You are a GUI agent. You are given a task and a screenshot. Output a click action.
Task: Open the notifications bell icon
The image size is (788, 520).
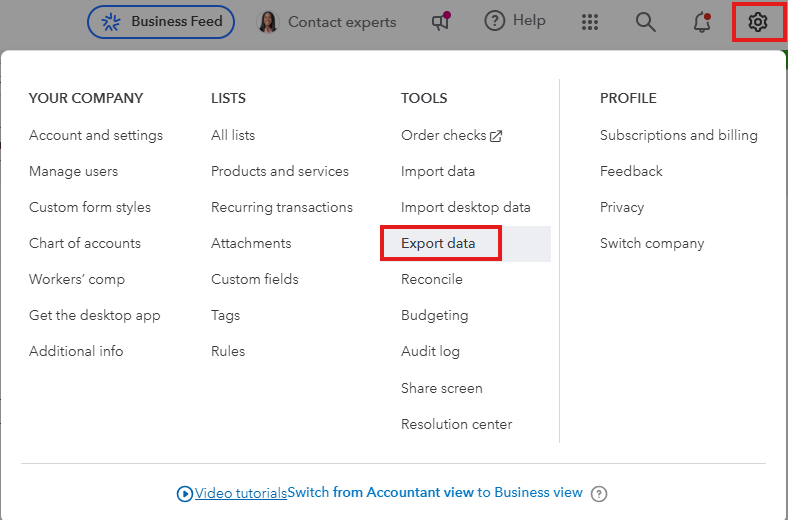pyautogui.click(x=702, y=21)
